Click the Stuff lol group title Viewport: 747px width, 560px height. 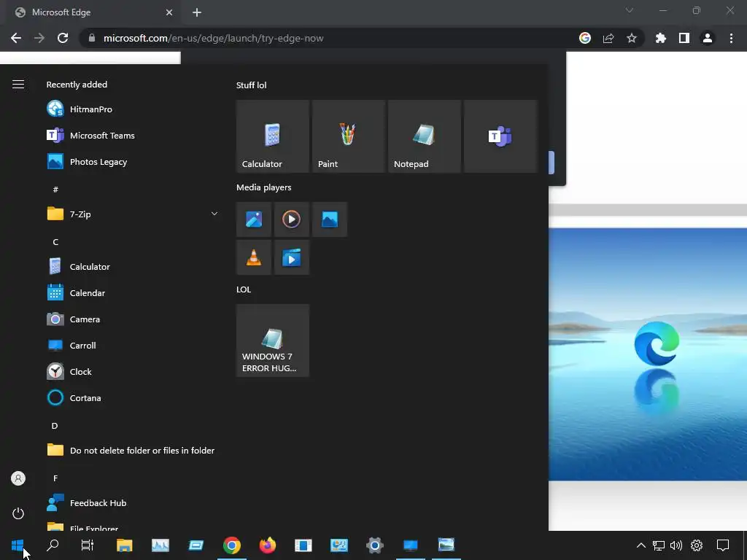pyautogui.click(x=251, y=85)
